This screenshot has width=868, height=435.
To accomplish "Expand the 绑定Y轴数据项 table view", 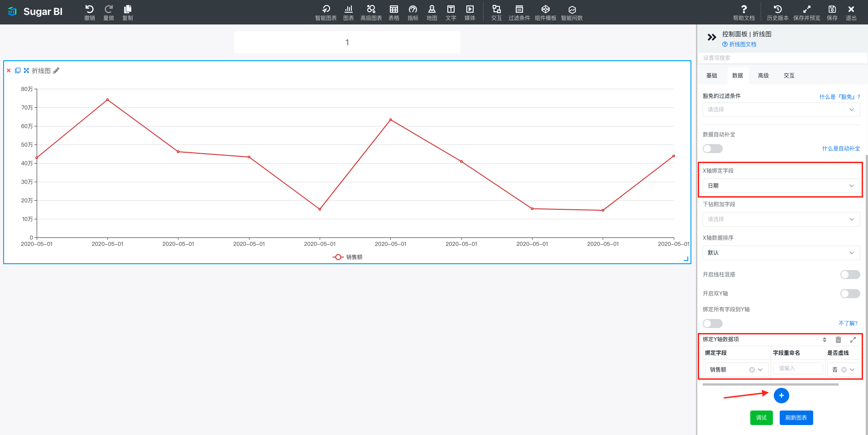I will click(853, 340).
